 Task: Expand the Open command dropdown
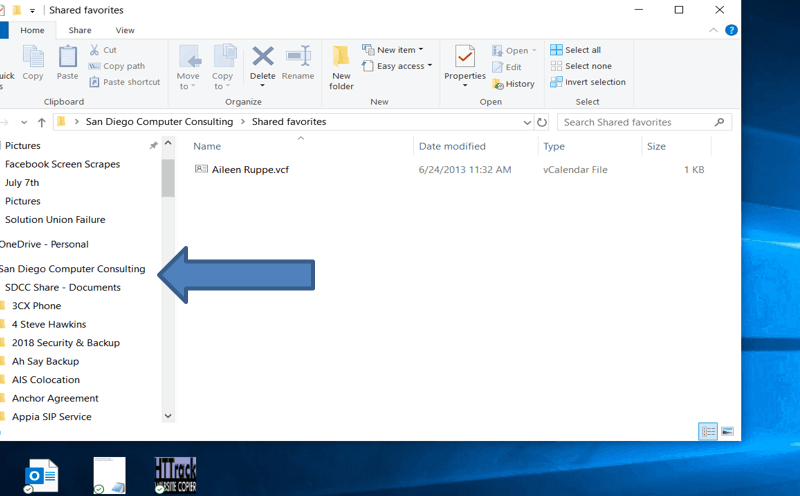click(534, 51)
